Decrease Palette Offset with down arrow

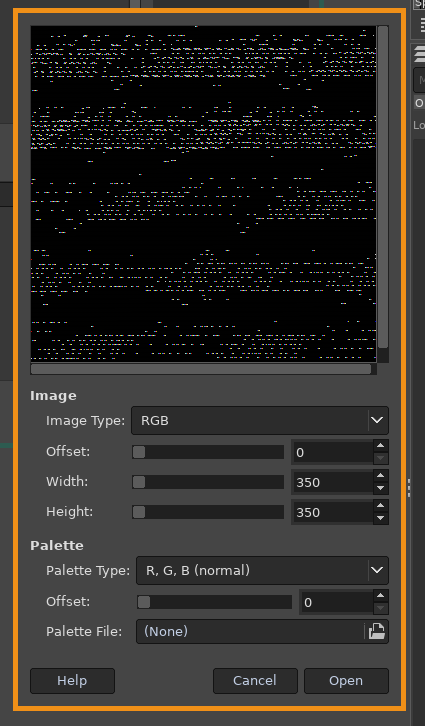pos(381,608)
